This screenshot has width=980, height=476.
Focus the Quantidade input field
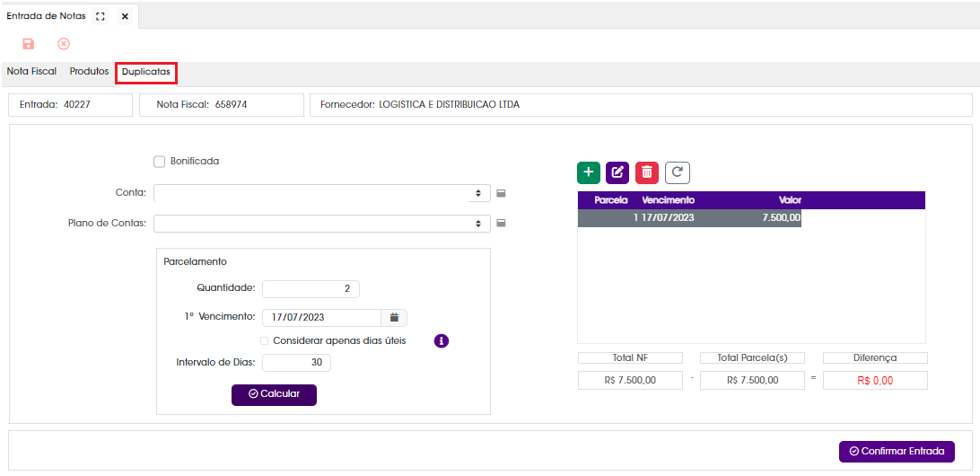311,289
